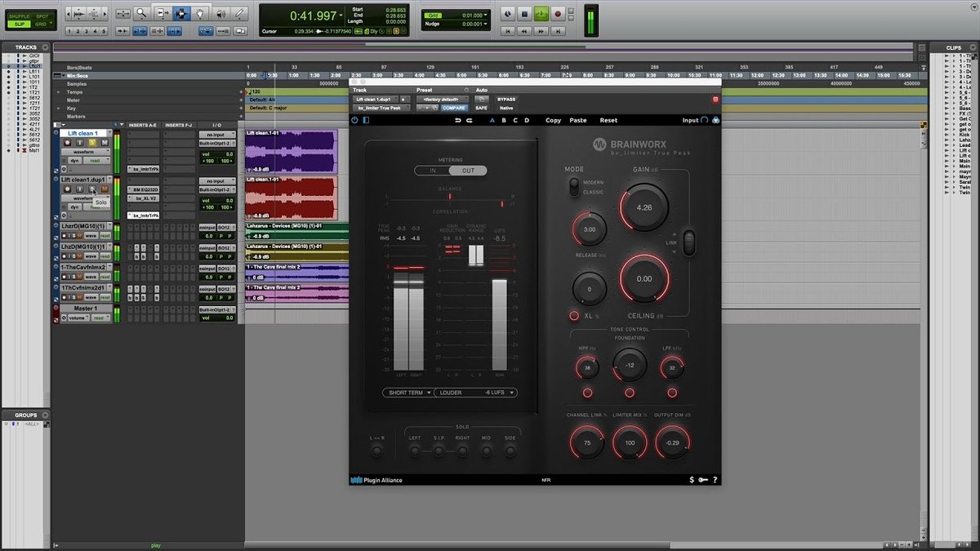Viewport: 980px width, 551px height.
Task: Mute the Lift clean1.dup1 track
Action: pos(104,189)
